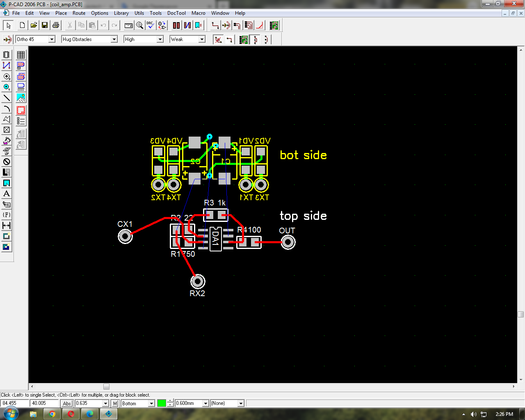Open the Route menu

[x=79, y=13]
